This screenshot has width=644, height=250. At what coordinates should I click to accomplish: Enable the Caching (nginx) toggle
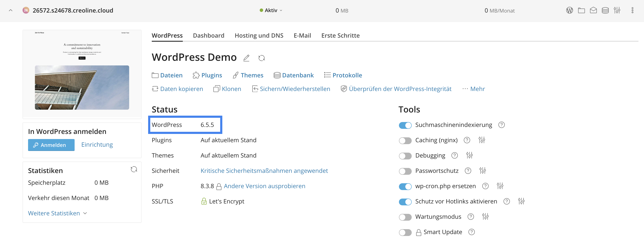point(405,141)
